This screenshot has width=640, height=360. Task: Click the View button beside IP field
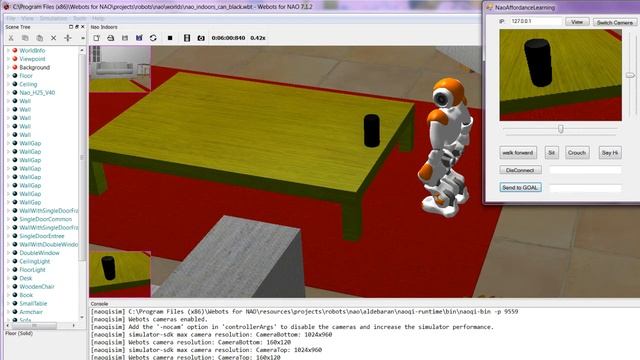pos(577,22)
